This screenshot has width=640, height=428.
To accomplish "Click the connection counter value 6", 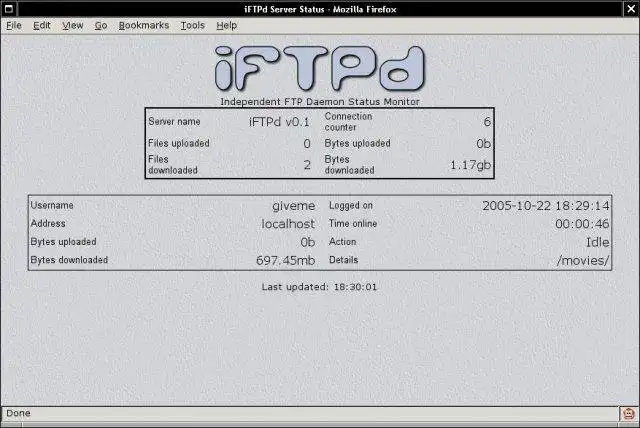I will [487, 122].
